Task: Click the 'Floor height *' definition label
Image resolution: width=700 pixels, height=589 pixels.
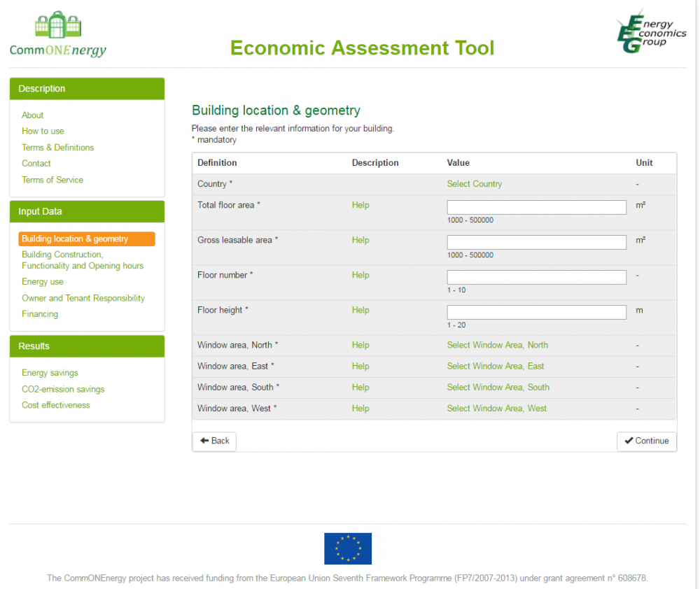Action: pos(223,310)
